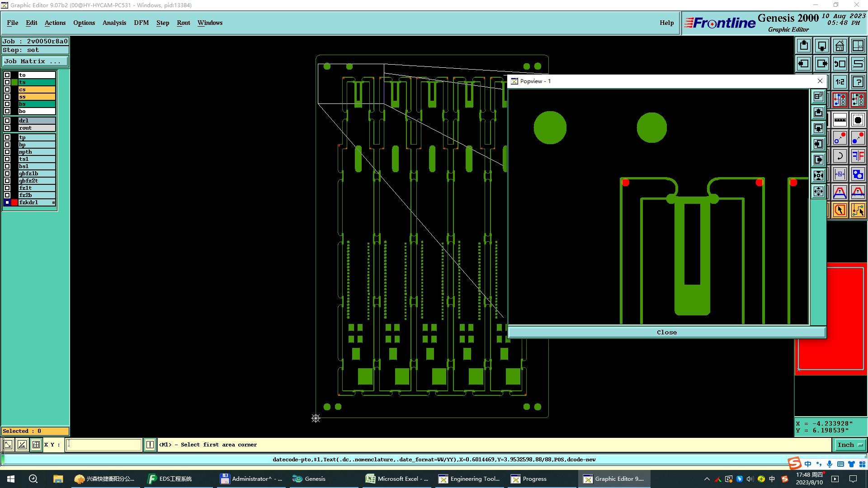Click the question mark help icon

[x=858, y=82]
